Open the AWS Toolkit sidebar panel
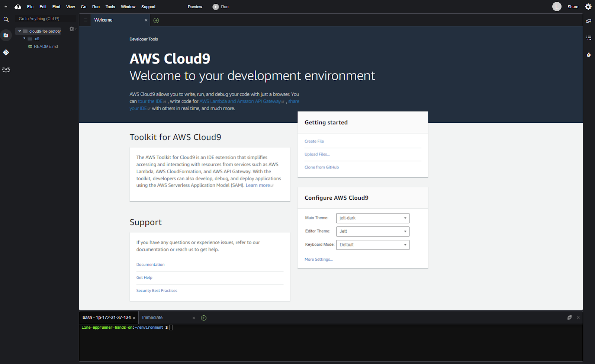Viewport: 595px width, 364px height. [6, 69]
